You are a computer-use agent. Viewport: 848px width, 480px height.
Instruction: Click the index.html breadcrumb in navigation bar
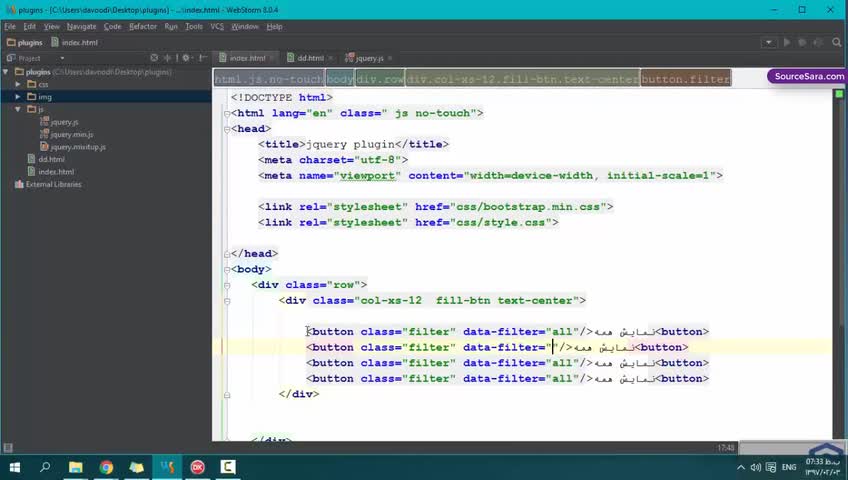[x=75, y=42]
